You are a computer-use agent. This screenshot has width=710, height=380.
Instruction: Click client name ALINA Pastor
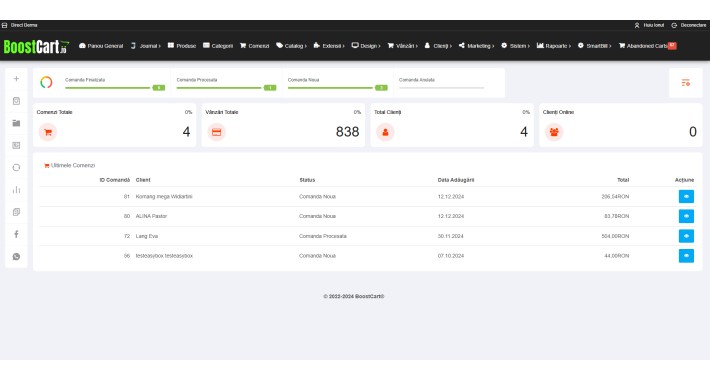coord(151,216)
